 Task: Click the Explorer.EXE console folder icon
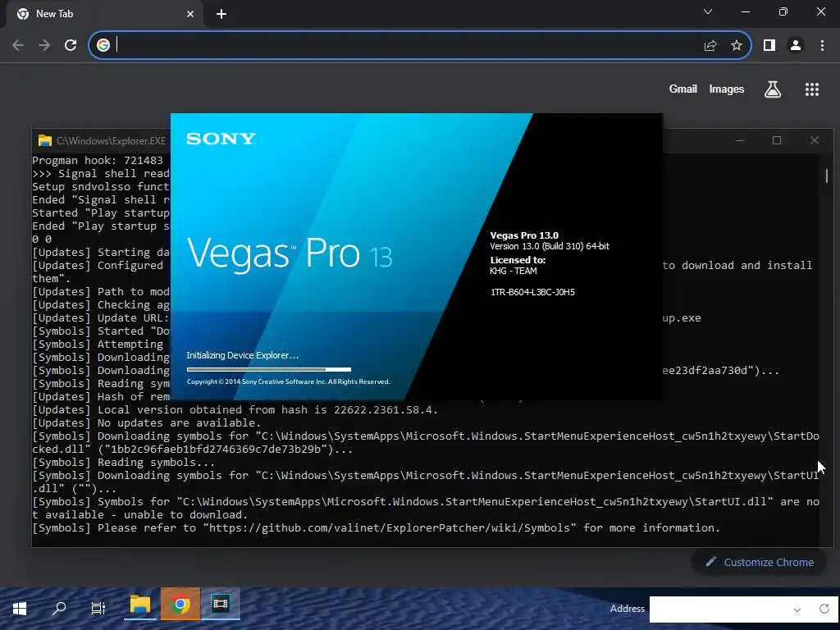pyautogui.click(x=45, y=140)
